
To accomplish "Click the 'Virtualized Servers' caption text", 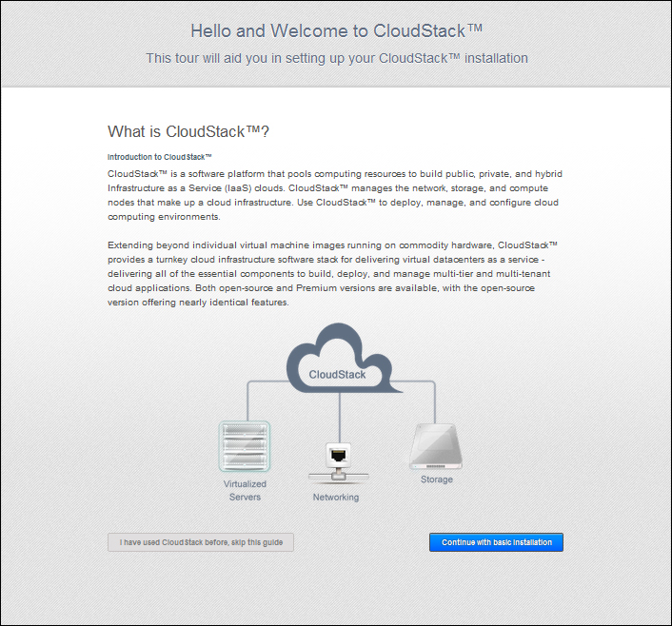I will click(244, 490).
